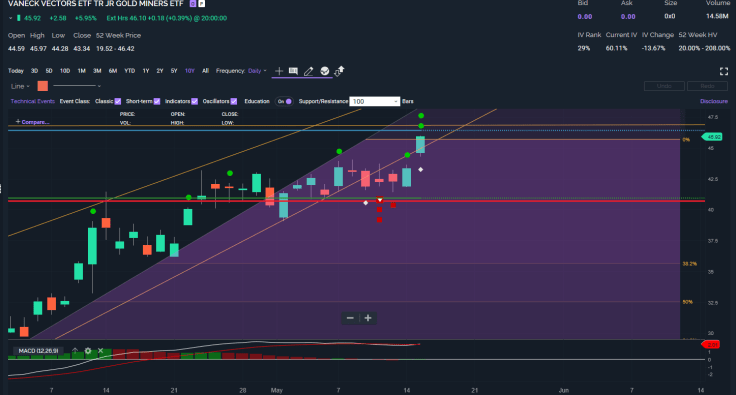This screenshot has width=736, height=395.
Task: Select 1Y time range
Action: [146, 71]
